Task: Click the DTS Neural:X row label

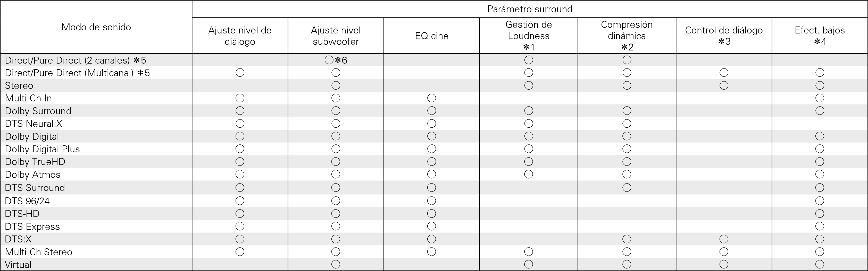Action: [x=34, y=124]
